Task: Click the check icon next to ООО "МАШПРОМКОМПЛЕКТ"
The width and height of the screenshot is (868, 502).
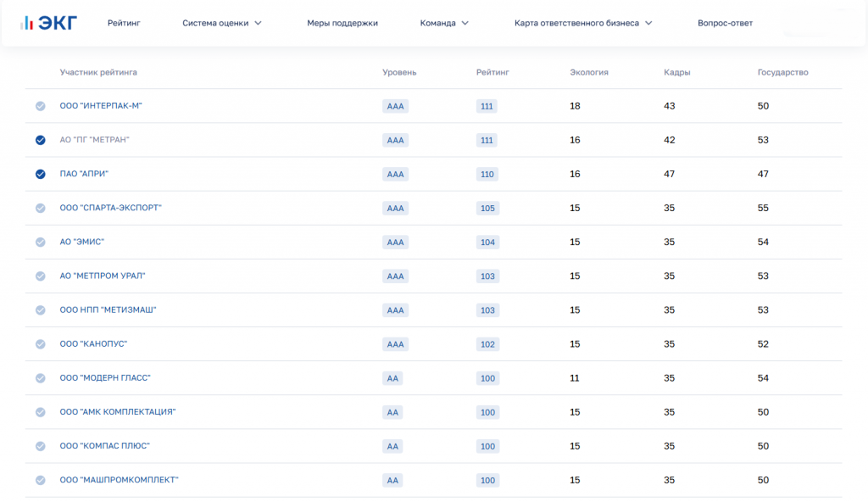Action: tap(41, 481)
